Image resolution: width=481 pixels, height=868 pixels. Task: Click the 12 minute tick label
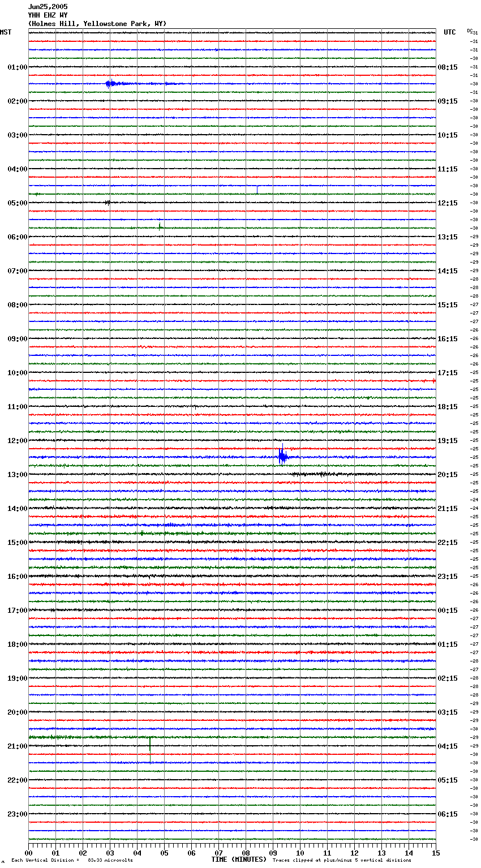354,853
